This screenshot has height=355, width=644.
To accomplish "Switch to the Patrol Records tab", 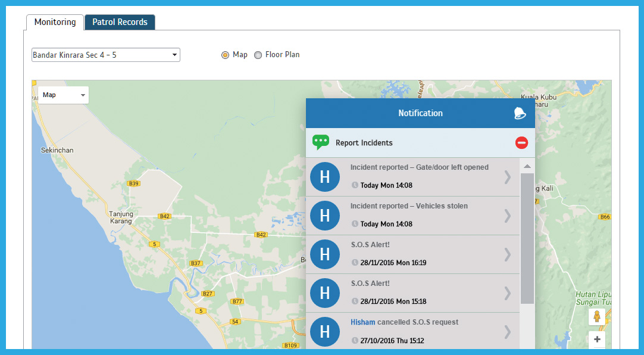I will point(119,21).
